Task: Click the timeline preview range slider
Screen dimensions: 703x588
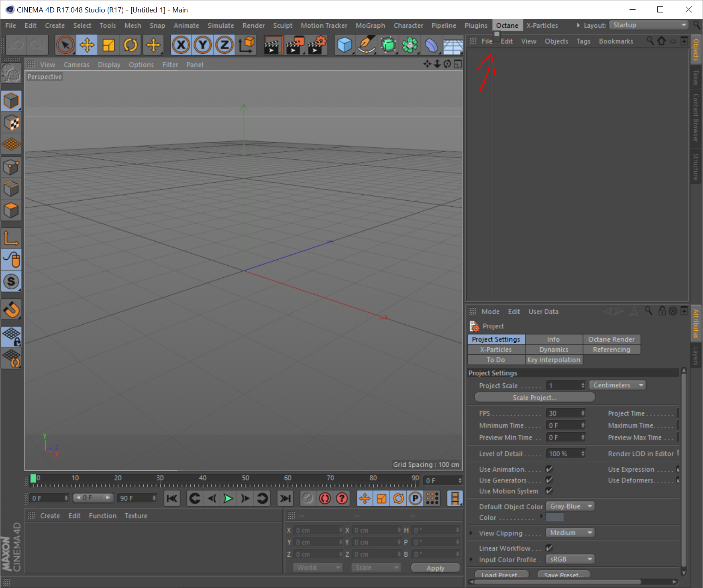Action: pos(93,498)
